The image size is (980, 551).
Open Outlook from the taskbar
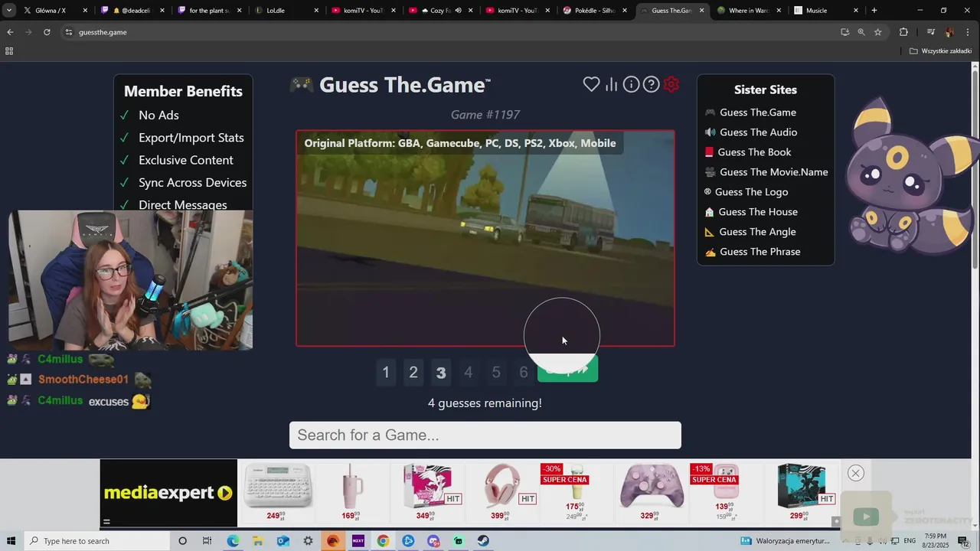283,541
